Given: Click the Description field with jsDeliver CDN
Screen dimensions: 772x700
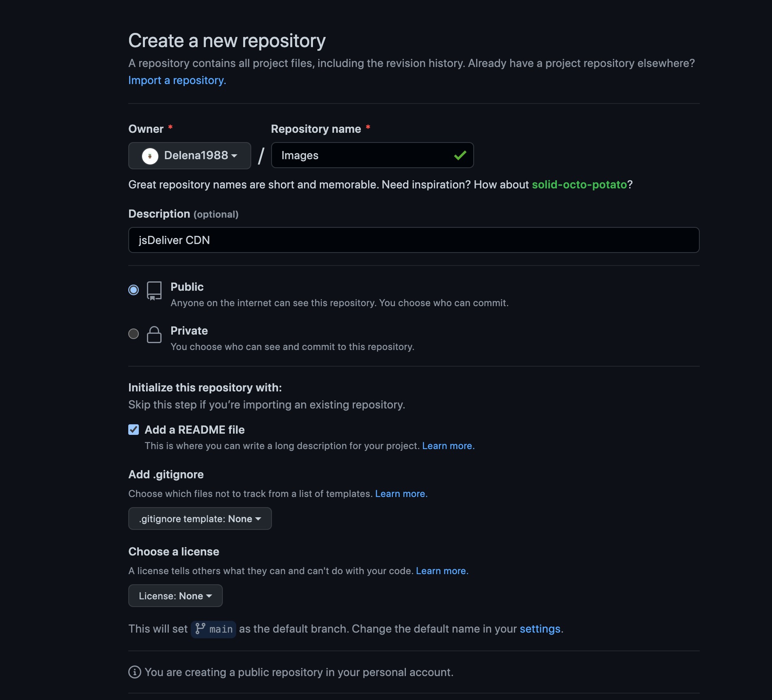Looking at the screenshot, I should coord(414,240).
